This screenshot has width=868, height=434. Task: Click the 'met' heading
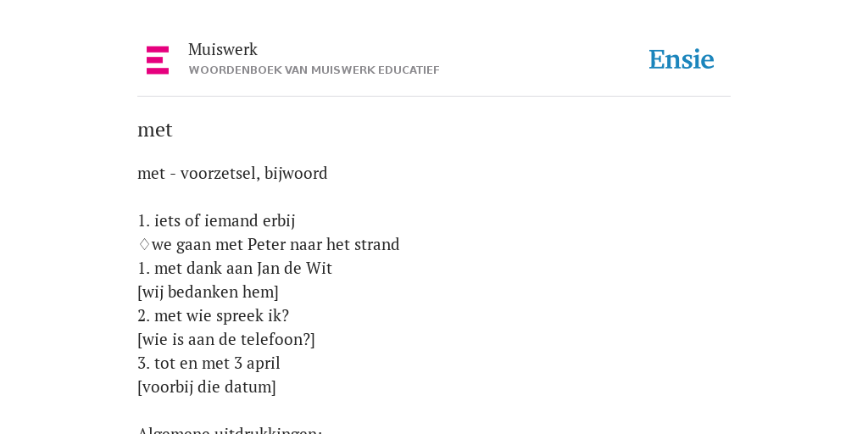click(x=155, y=130)
